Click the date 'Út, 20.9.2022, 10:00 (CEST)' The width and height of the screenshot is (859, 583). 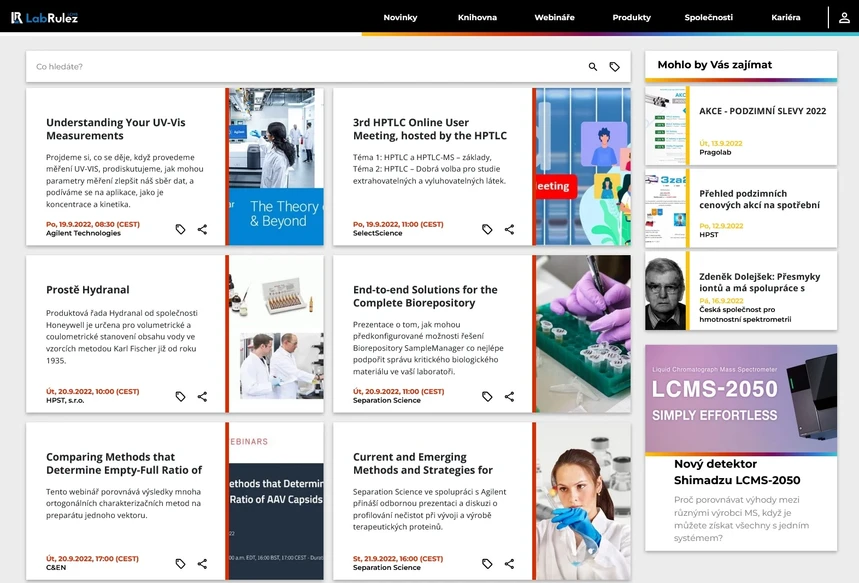93,391
